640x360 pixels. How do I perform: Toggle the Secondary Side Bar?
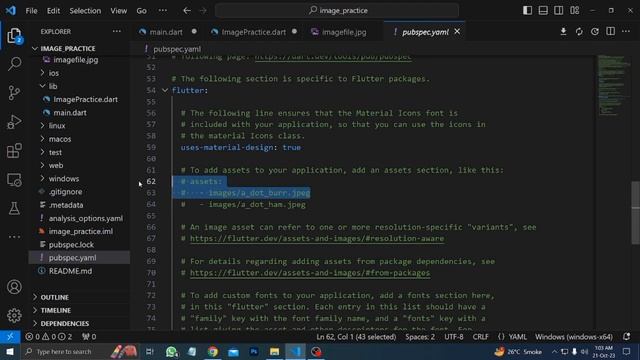(x=559, y=10)
